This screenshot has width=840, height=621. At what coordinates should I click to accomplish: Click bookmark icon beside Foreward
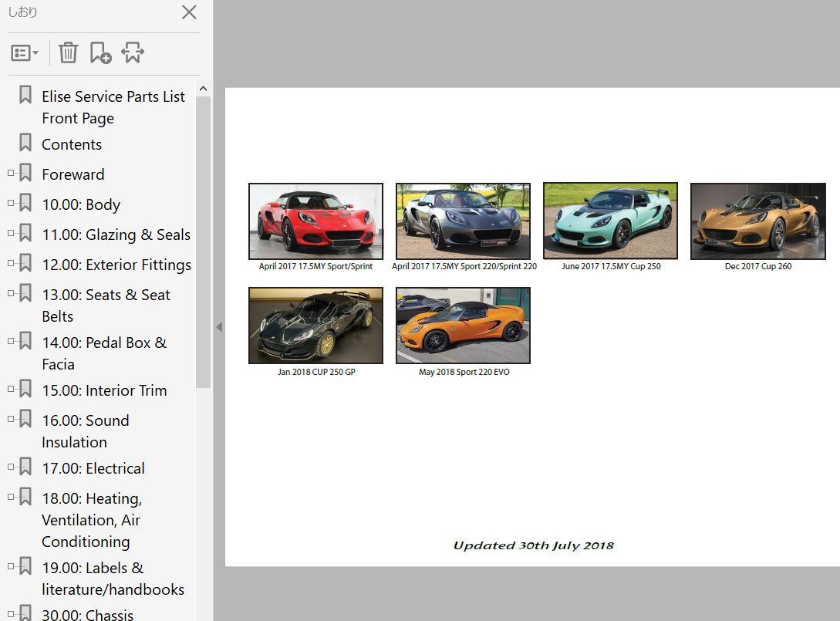click(25, 173)
